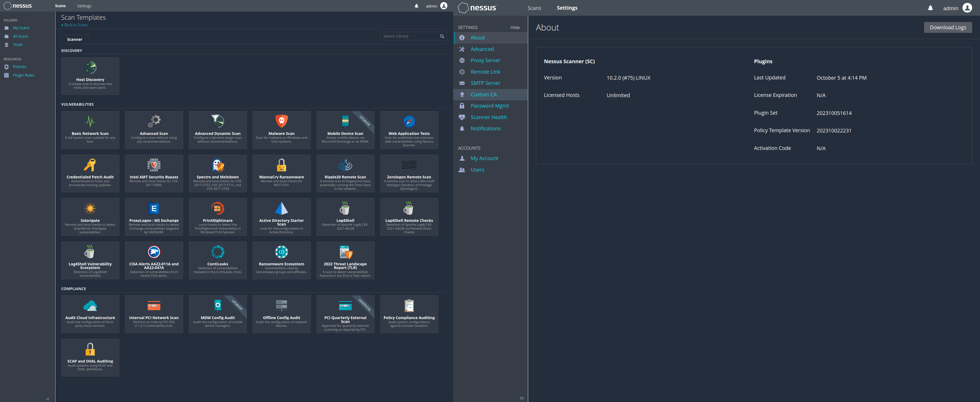Image resolution: width=980 pixels, height=402 pixels.
Task: Open the Advanced Dynamic Scan template icon
Action: pyautogui.click(x=218, y=121)
